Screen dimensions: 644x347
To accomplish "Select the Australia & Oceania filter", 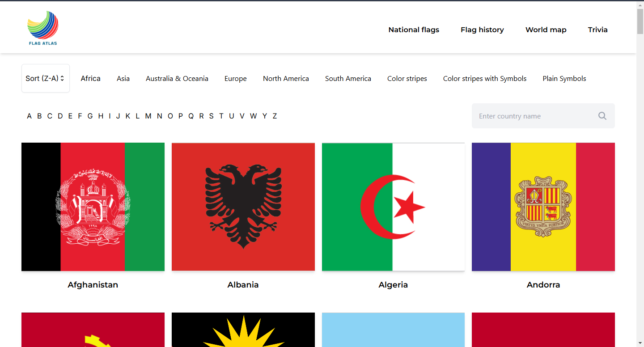I will pyautogui.click(x=177, y=78).
